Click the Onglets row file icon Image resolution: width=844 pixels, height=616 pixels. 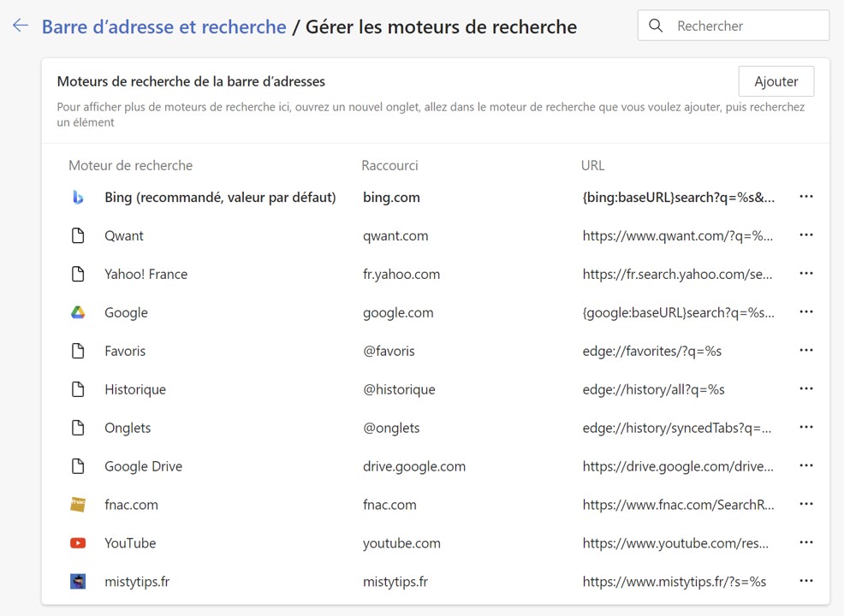tap(78, 428)
